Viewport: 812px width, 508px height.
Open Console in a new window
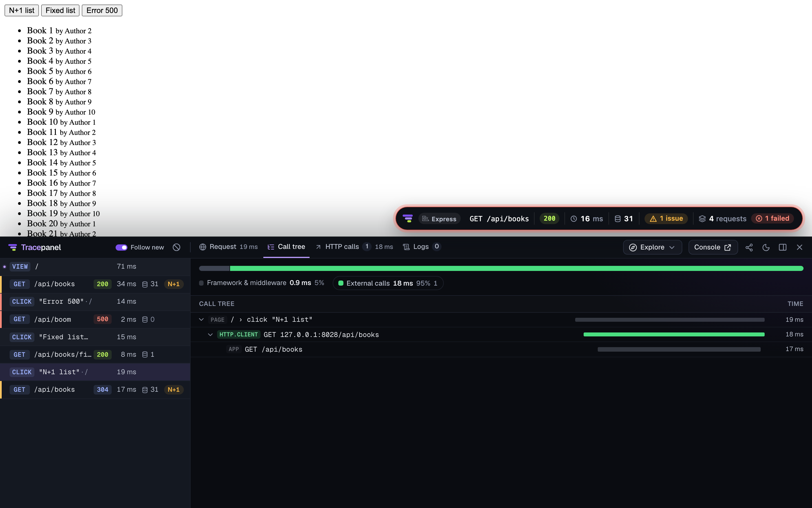point(713,247)
